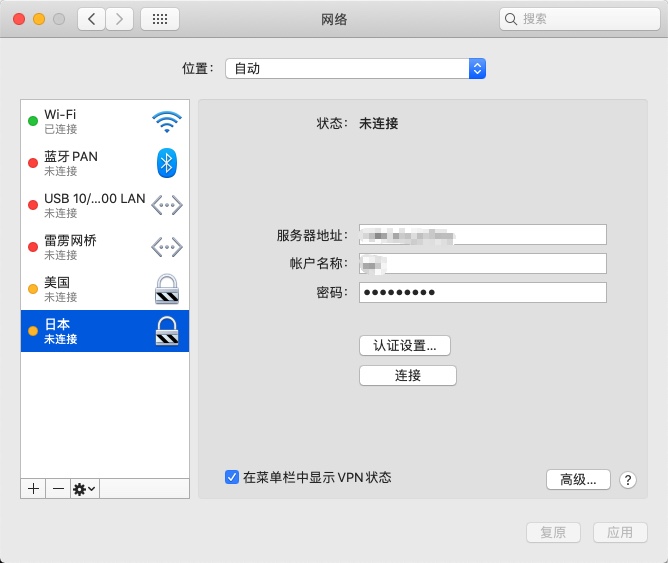Select the USB 10/...00 LAN service row
Viewport: 668px width, 563px height.
click(105, 205)
